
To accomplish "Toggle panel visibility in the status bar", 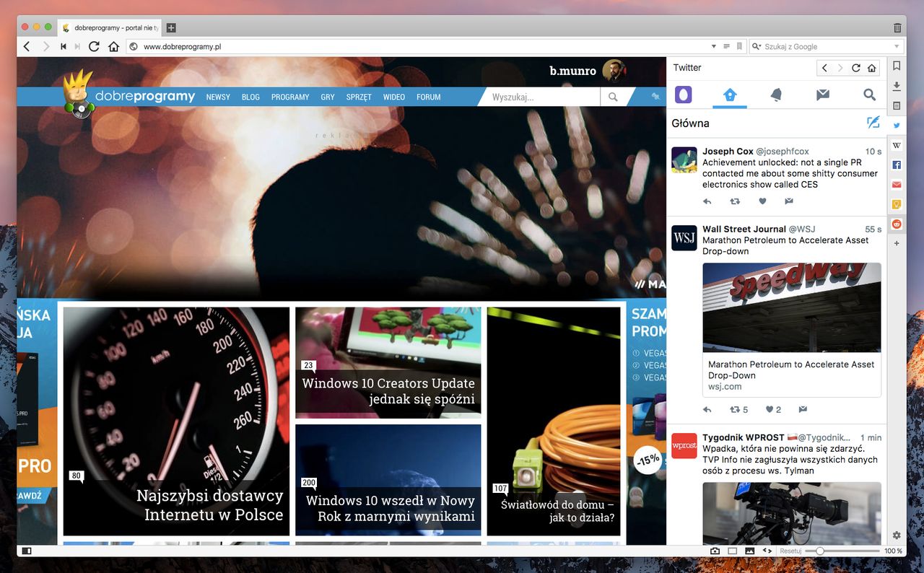I will click(27, 551).
